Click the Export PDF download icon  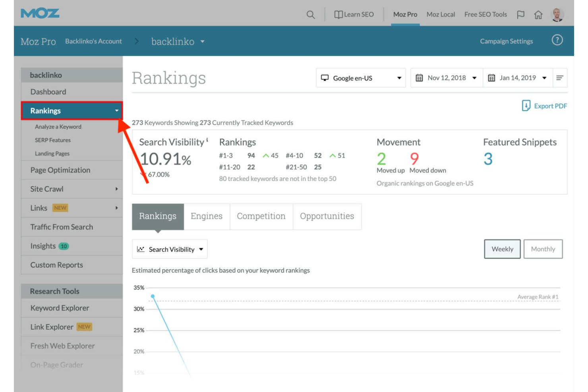(526, 106)
